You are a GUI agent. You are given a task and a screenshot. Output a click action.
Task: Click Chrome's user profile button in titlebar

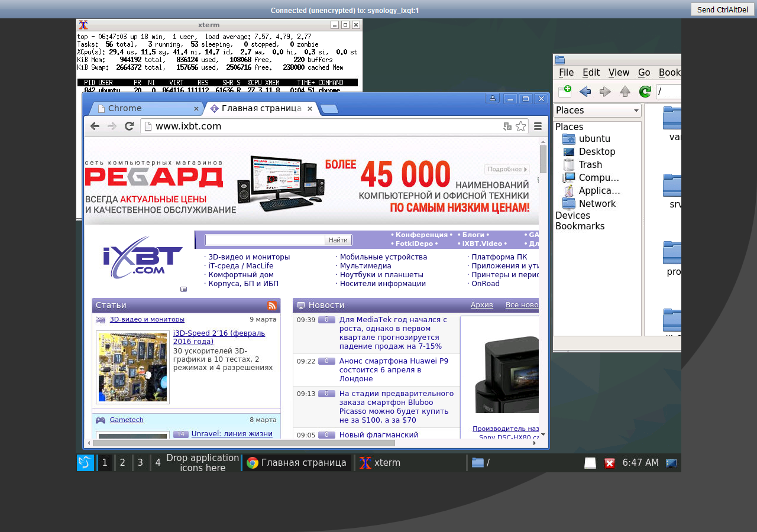pyautogui.click(x=493, y=98)
